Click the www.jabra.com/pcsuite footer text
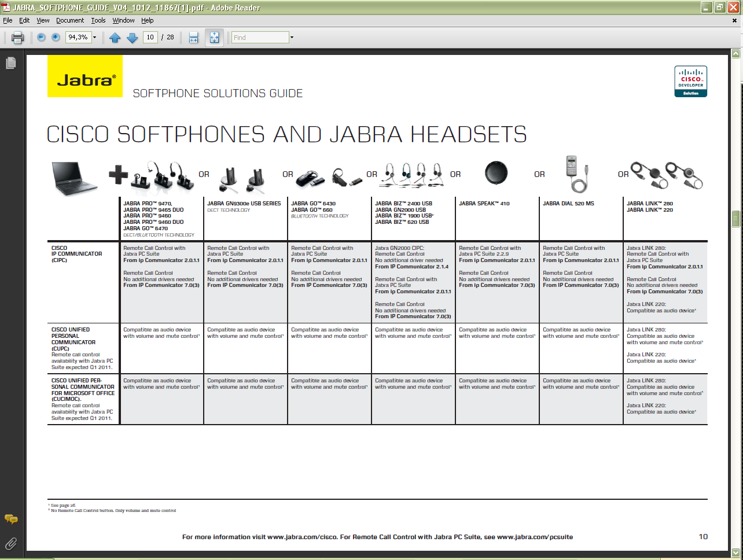 535,537
